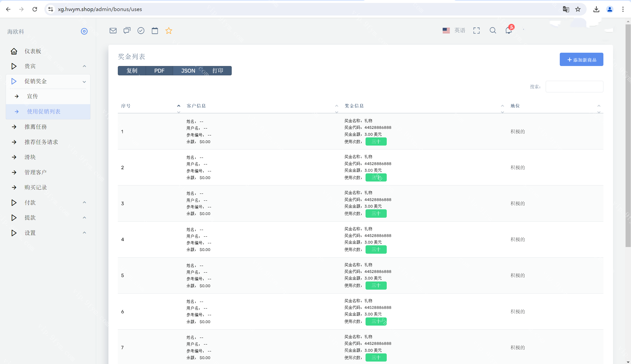Image resolution: width=631 pixels, height=364 pixels.
Task: Open notifications bell with 5 badge
Action: [509, 30]
